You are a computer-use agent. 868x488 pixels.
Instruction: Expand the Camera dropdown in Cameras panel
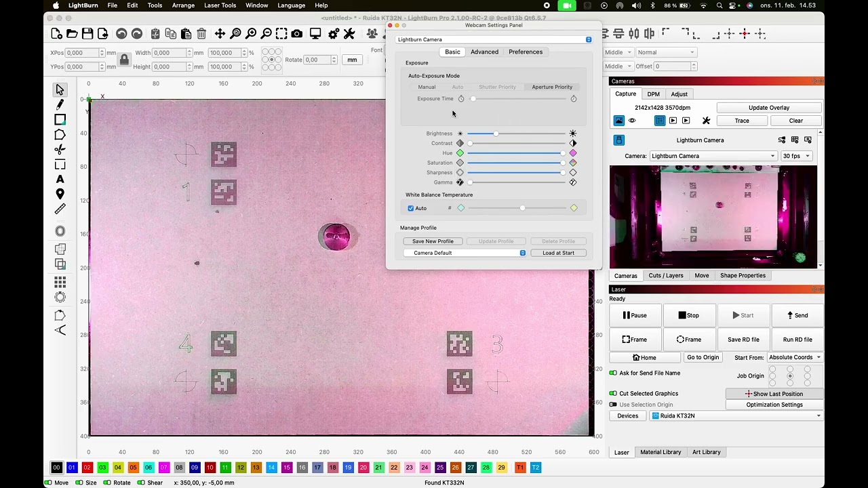(x=713, y=156)
